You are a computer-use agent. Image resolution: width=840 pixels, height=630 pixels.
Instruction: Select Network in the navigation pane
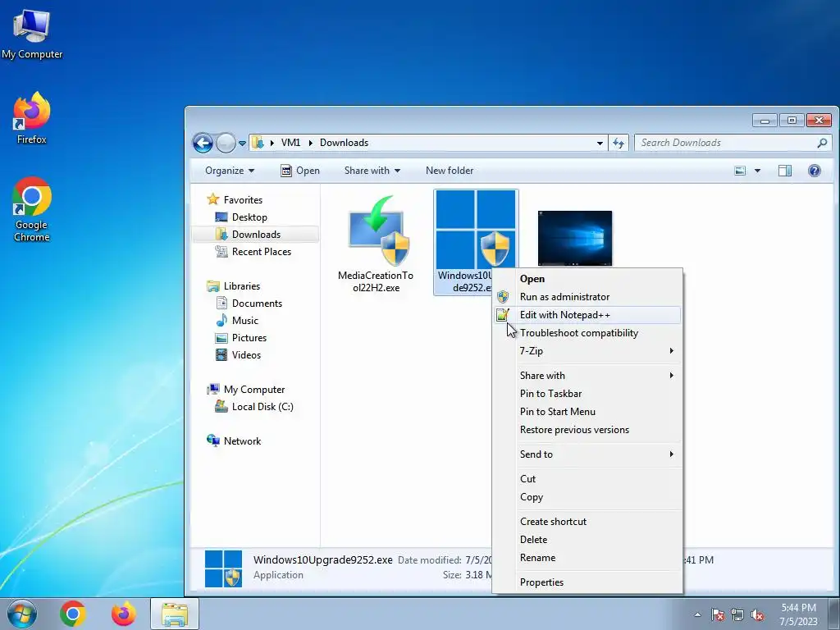coord(242,441)
